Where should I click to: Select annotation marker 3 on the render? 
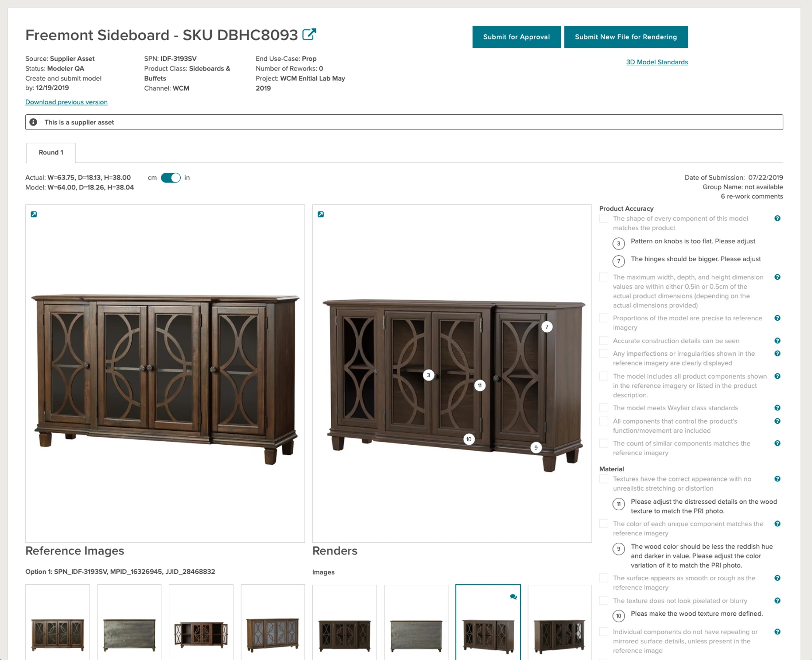coord(429,375)
